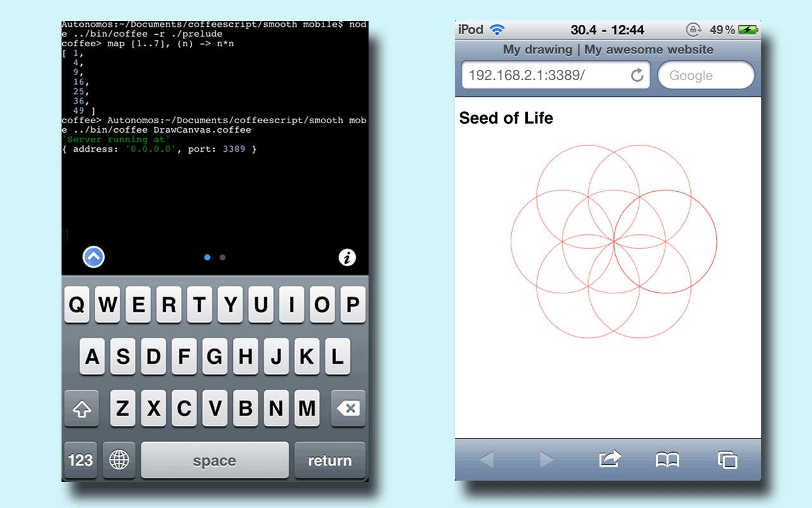Viewport: 812px width, 508px height.
Task: Tap the B key on keyboard
Action: pos(246,408)
